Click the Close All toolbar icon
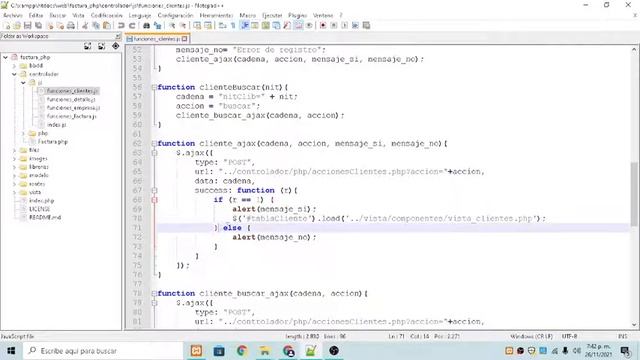640x360 pixels. pos(60,26)
